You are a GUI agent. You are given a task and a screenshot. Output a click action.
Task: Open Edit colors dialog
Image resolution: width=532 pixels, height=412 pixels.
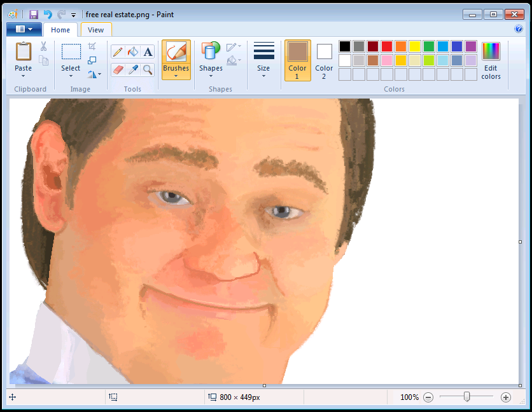(x=491, y=61)
